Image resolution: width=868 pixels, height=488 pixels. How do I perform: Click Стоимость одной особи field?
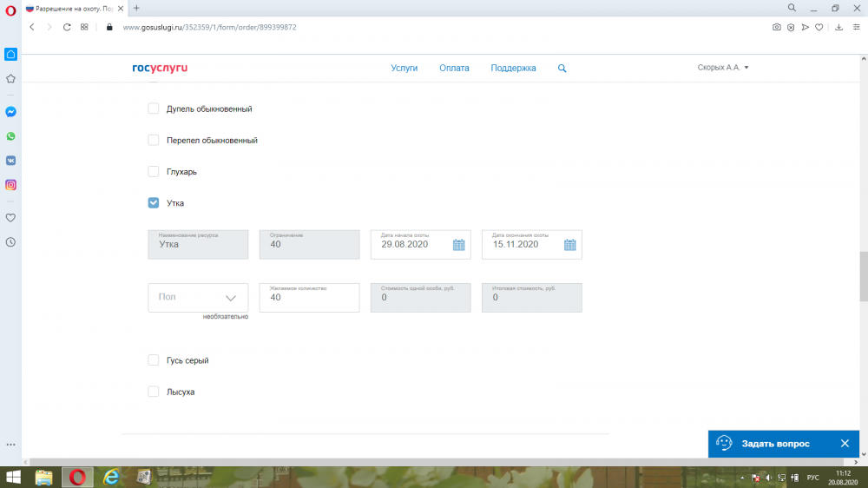pos(421,298)
